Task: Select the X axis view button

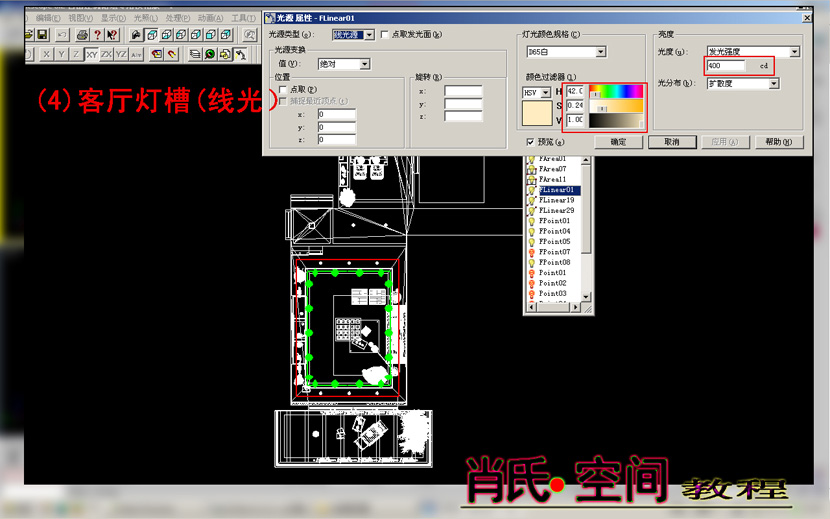Action: 47,54
